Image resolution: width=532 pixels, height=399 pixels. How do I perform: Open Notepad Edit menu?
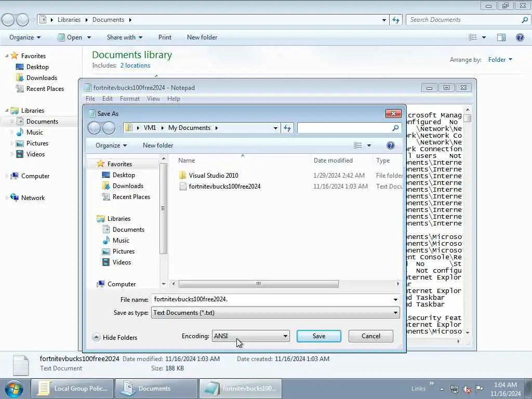coord(107,99)
